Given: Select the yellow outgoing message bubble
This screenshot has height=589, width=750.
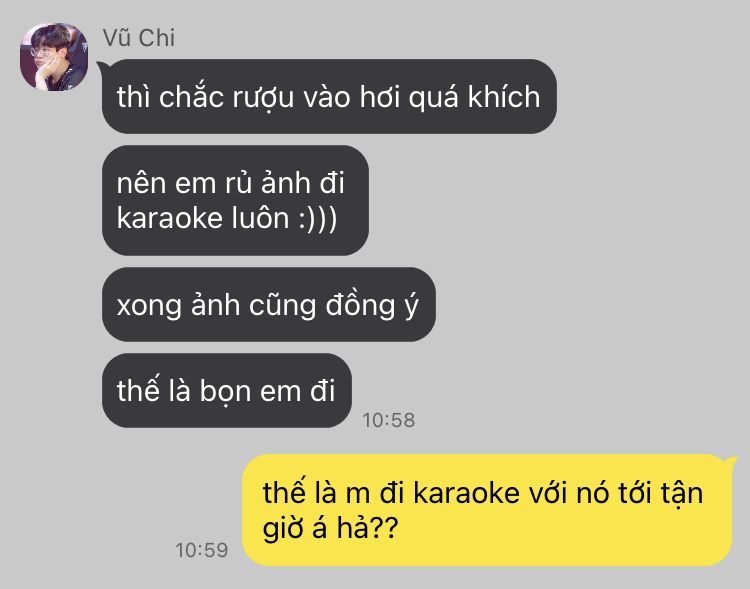Looking at the screenshot, I should tap(487, 510).
